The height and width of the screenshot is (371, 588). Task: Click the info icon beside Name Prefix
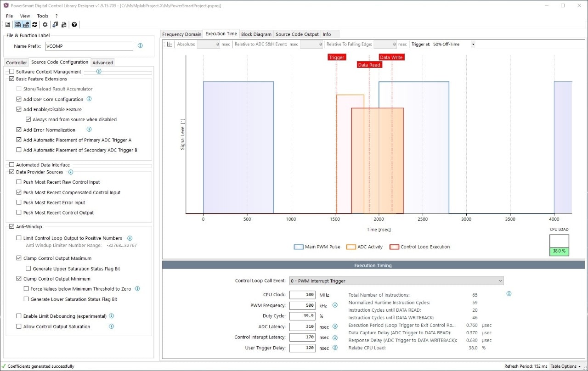tap(140, 46)
